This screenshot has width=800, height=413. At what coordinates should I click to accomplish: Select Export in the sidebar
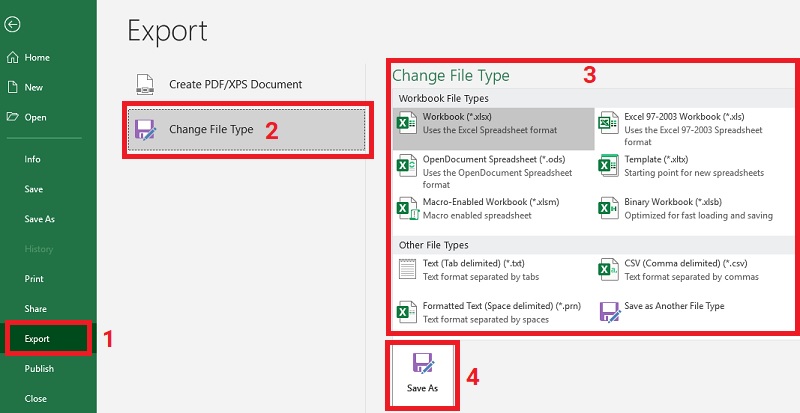point(46,338)
